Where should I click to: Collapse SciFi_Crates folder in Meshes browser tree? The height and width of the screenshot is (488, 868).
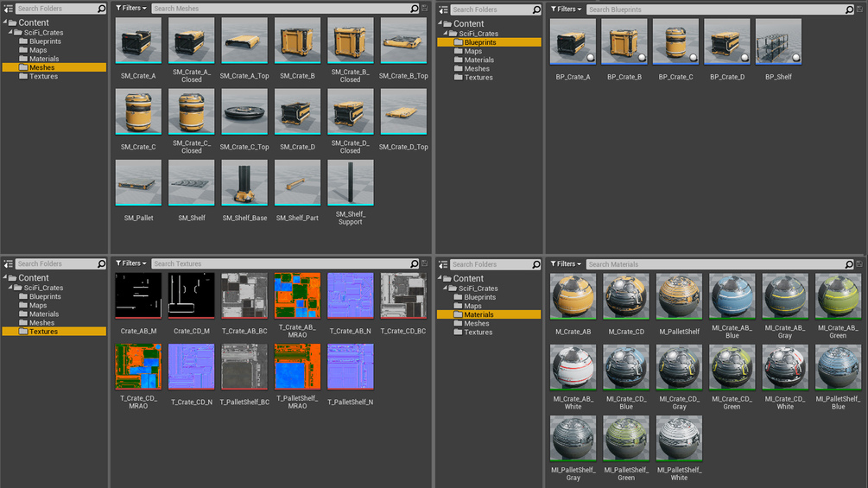pyautogui.click(x=10, y=32)
